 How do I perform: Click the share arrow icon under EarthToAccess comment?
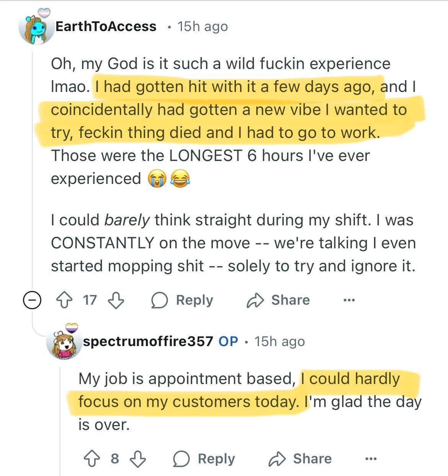click(255, 300)
